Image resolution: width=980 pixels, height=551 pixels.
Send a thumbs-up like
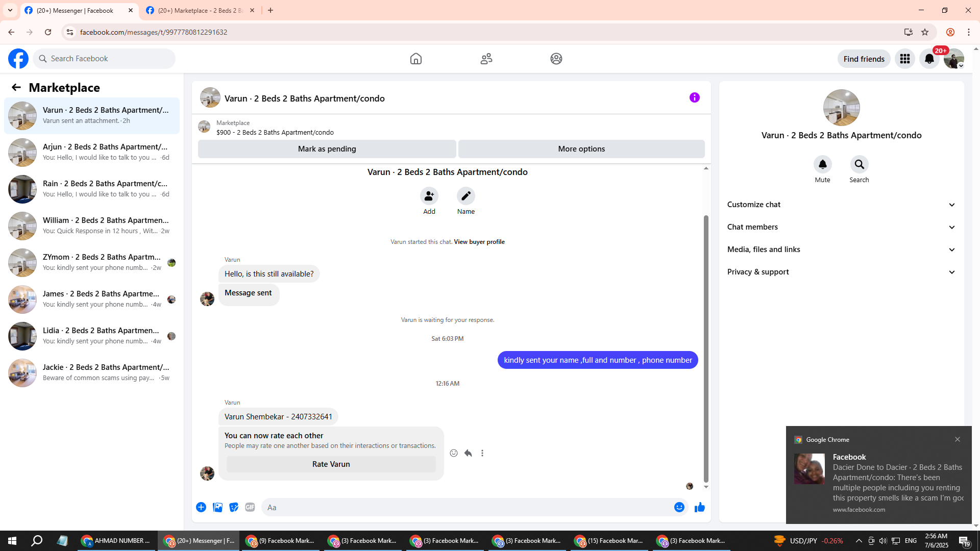[x=699, y=507]
